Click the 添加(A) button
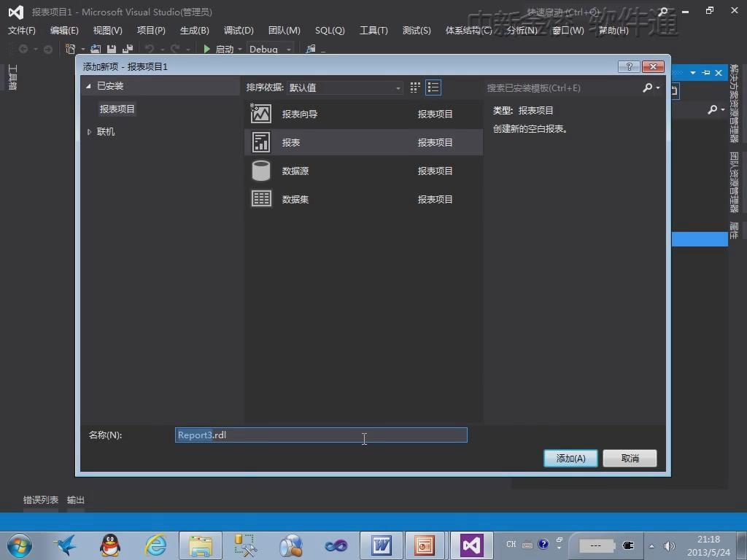 pos(570,458)
